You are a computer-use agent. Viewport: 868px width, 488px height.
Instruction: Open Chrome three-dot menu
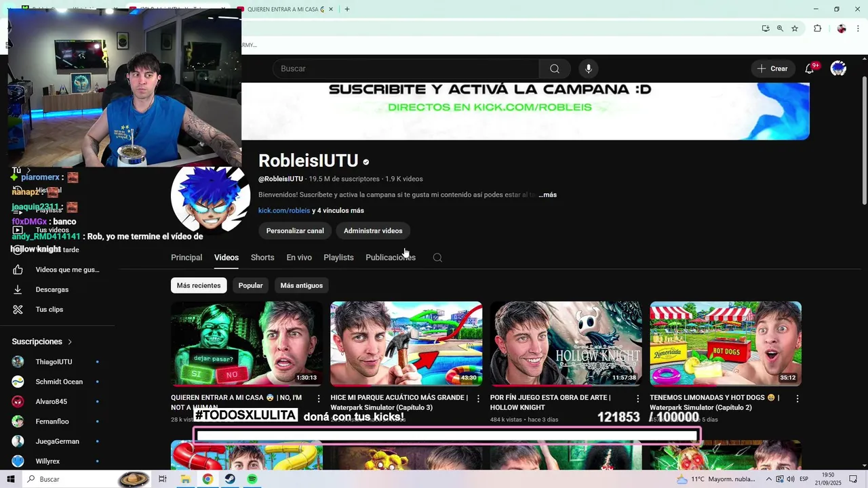856,28
